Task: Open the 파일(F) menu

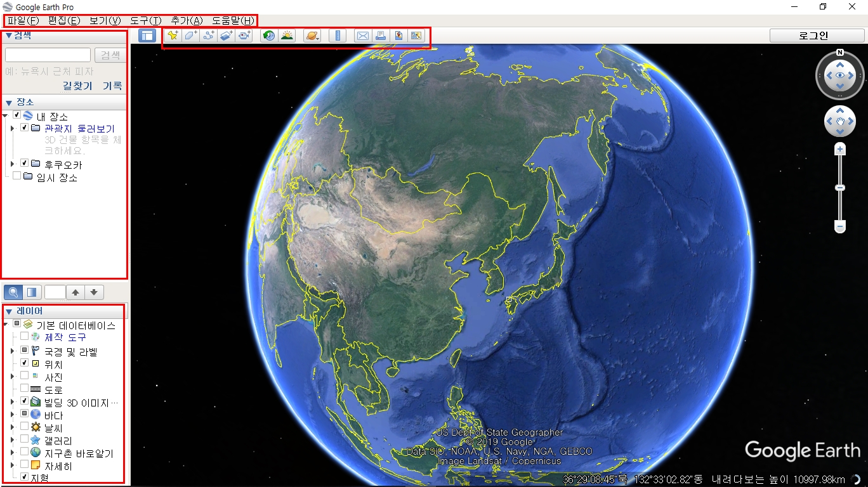Action: point(23,20)
